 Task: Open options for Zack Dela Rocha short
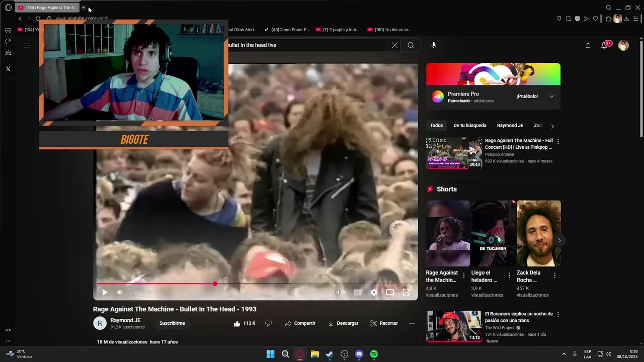click(555, 275)
